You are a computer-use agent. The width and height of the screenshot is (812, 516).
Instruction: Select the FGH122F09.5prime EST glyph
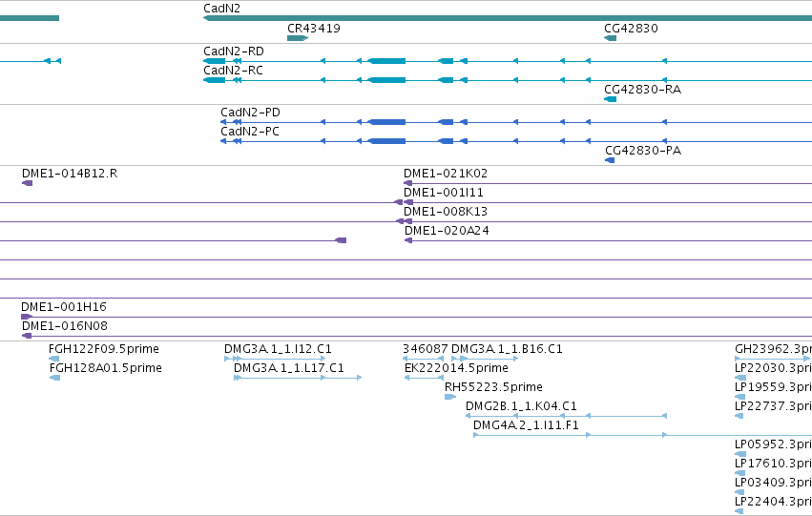click(x=53, y=358)
